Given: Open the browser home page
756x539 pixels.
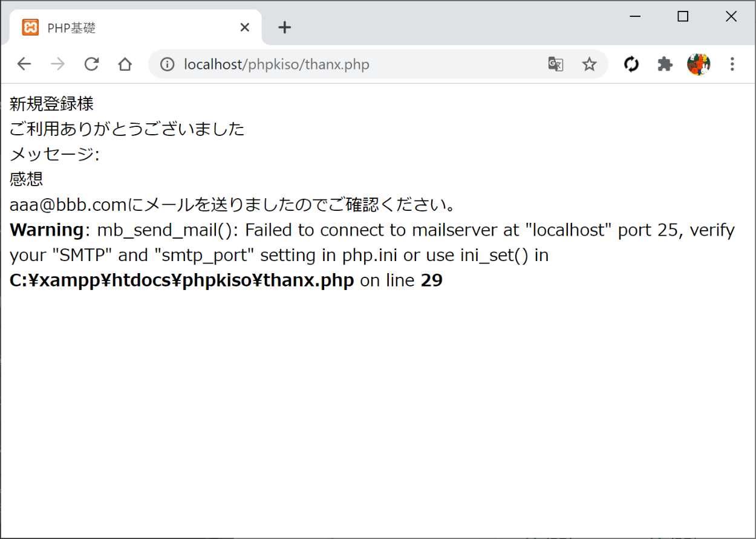Looking at the screenshot, I should [x=125, y=64].
